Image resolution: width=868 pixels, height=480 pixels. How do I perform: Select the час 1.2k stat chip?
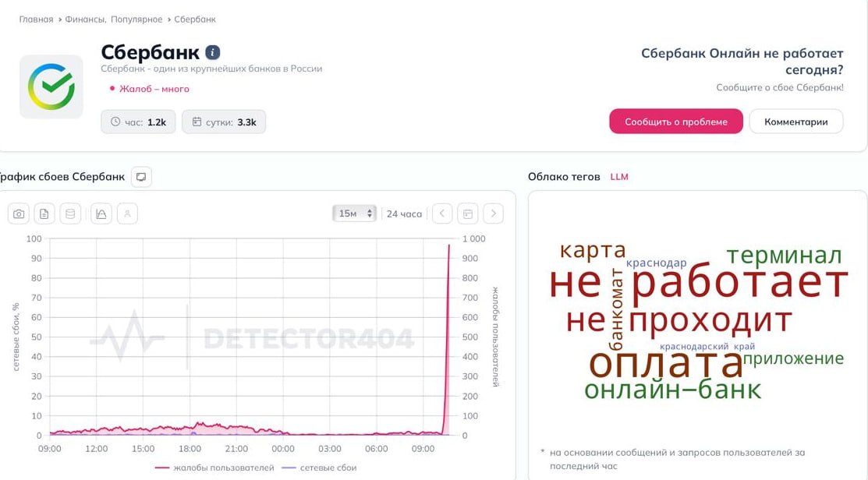click(138, 122)
